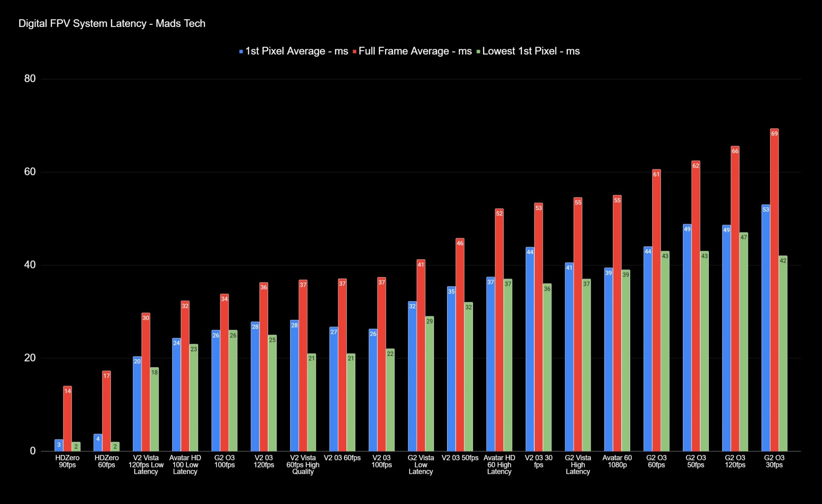Click the blue 1st Pixel Average legend swatch
Viewport: 822px width, 504px height.
(x=241, y=52)
